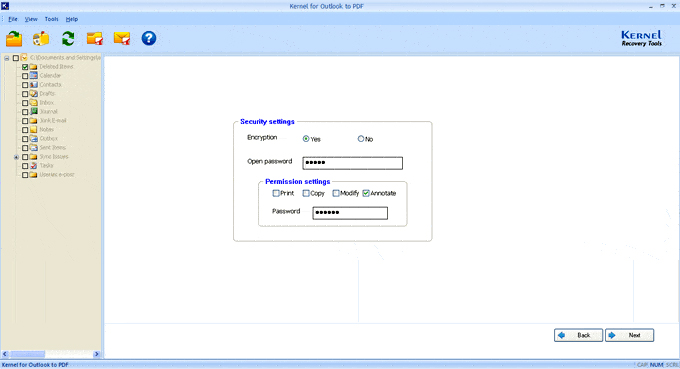680x369 pixels.
Task: Click the Contacts folder icon in the tree
Action: 33,85
